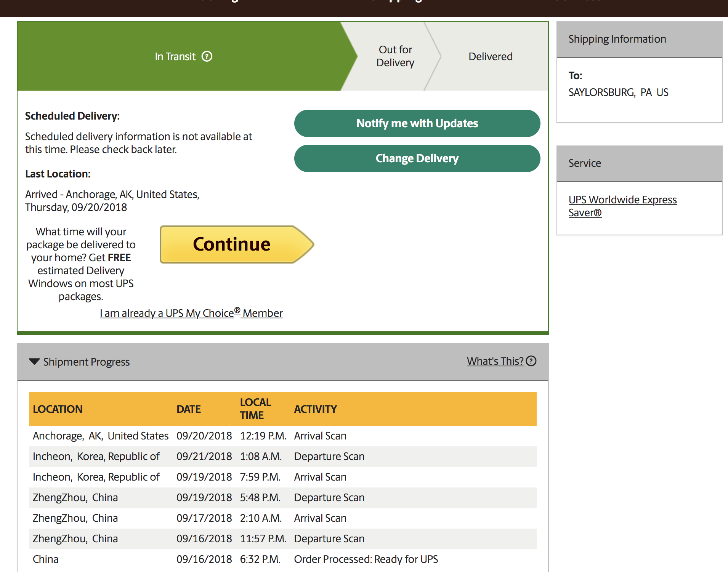
Task: Click Incheon location in the 7:59 P.M. row
Action: tap(96, 477)
